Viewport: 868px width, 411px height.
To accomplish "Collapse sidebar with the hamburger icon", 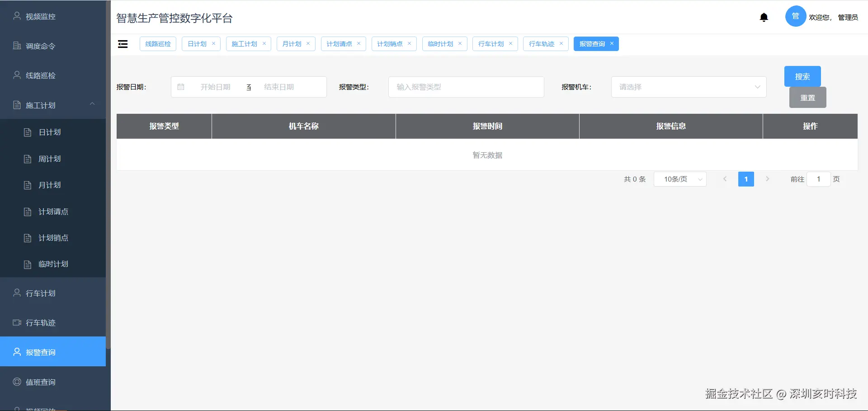I will 123,44.
